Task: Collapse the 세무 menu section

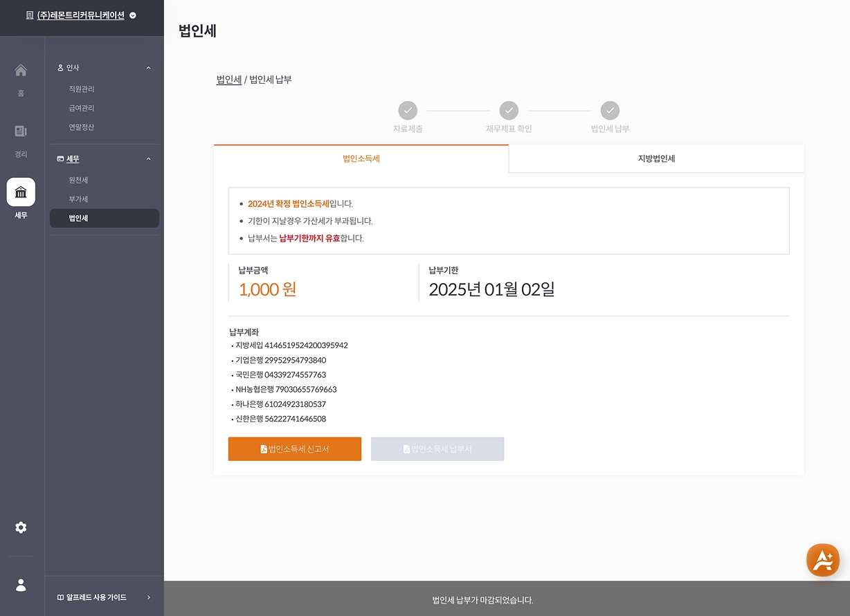Action: tap(147, 158)
